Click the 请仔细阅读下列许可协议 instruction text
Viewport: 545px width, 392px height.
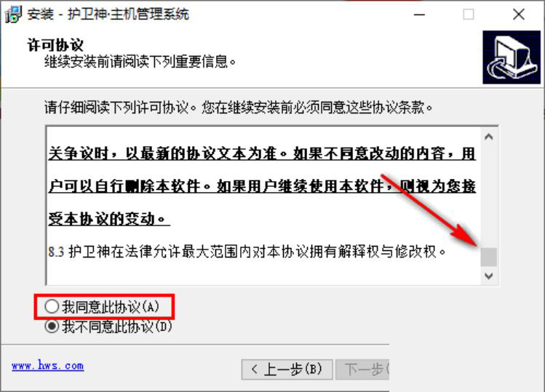click(x=239, y=108)
